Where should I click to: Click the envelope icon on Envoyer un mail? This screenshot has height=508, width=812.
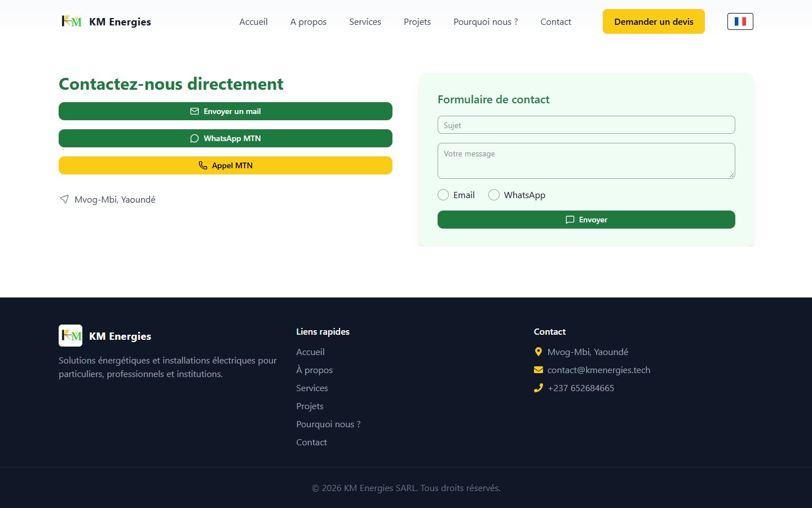[195, 111]
